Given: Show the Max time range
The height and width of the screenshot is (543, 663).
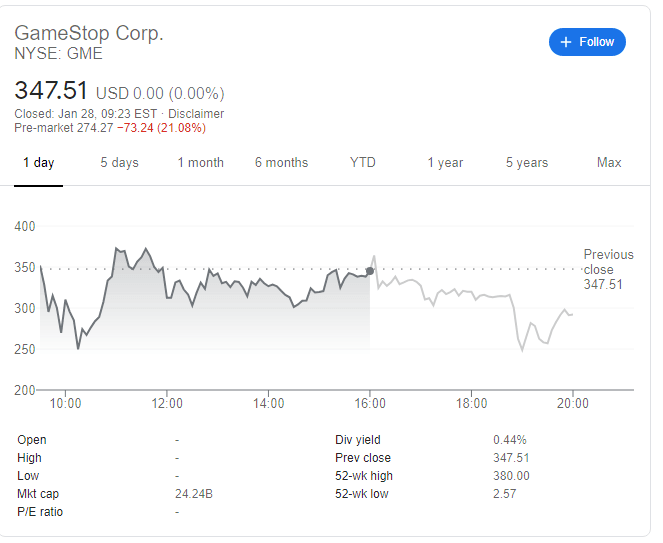Looking at the screenshot, I should pos(609,163).
